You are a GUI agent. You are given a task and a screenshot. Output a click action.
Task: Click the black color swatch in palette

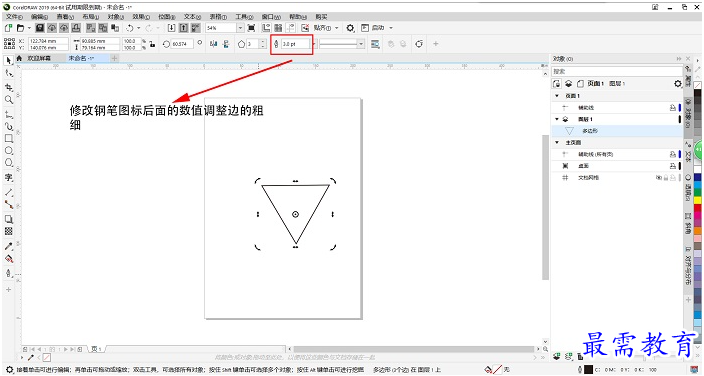pyautogui.click(x=697, y=94)
